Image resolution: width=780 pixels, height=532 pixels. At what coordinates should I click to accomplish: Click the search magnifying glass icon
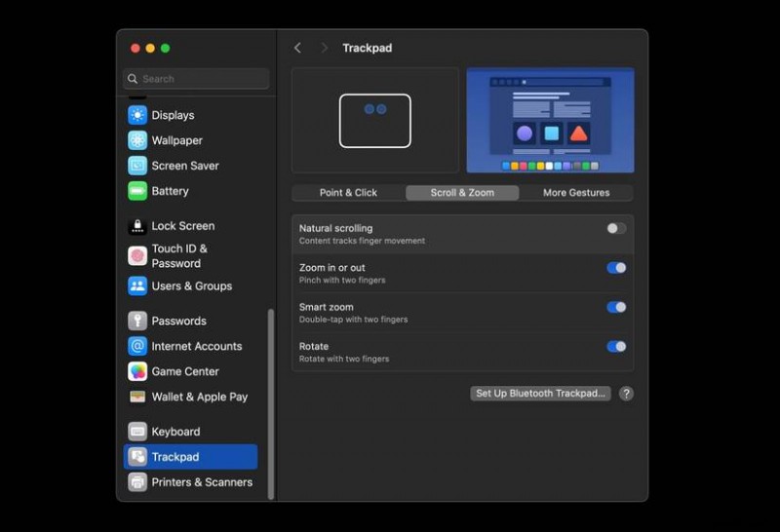pyautogui.click(x=133, y=79)
